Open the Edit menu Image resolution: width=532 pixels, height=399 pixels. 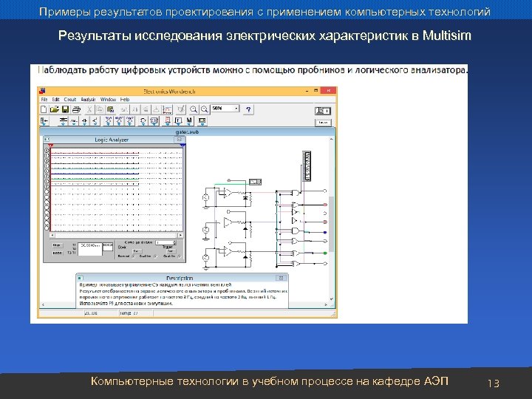[55, 100]
